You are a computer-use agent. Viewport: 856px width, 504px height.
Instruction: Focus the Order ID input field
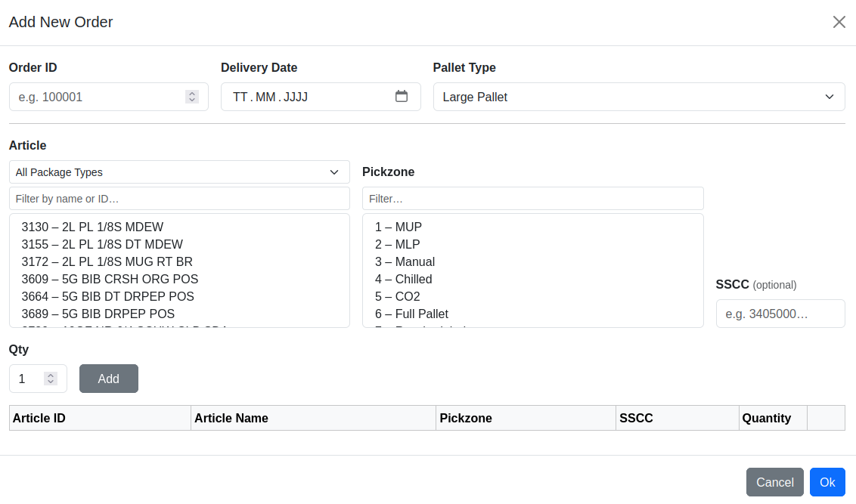(109, 97)
